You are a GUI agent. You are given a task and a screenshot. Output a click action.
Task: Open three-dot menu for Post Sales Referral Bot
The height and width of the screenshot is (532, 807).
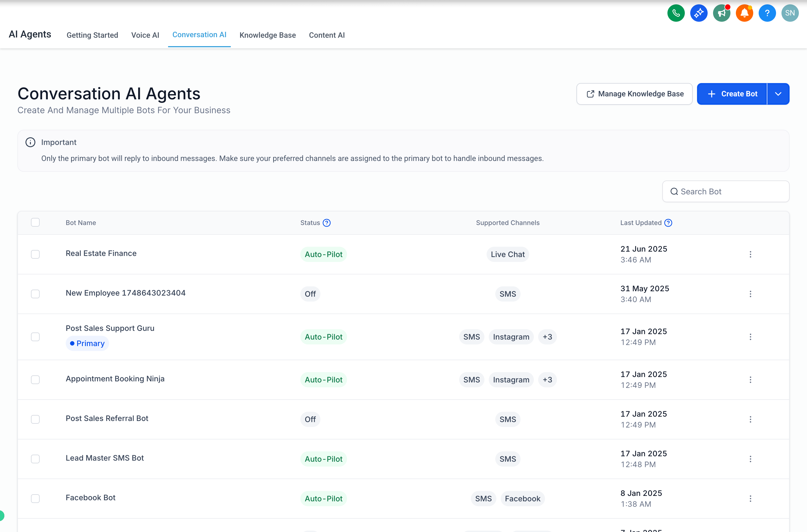pos(750,419)
